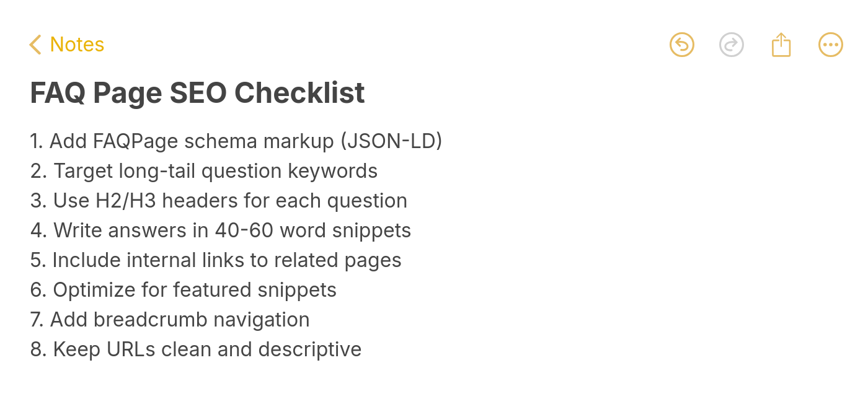Open the More options ellipsis icon
868x399 pixels.
830,44
